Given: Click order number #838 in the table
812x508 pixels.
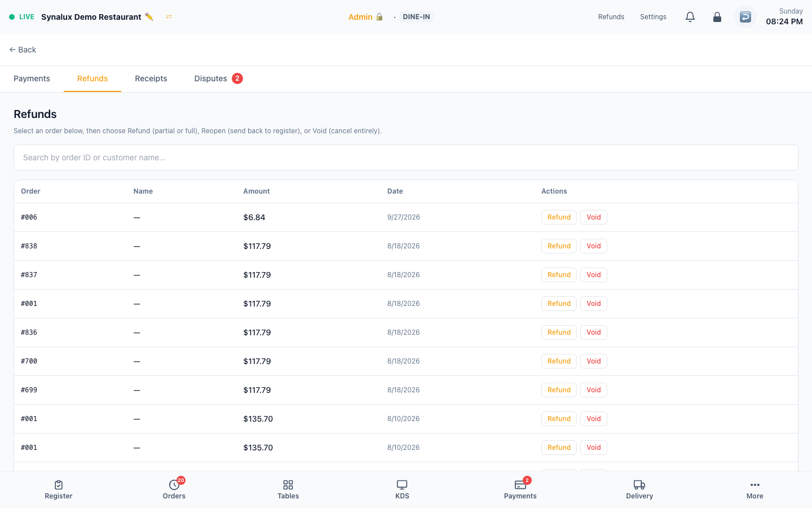Looking at the screenshot, I should (x=29, y=246).
